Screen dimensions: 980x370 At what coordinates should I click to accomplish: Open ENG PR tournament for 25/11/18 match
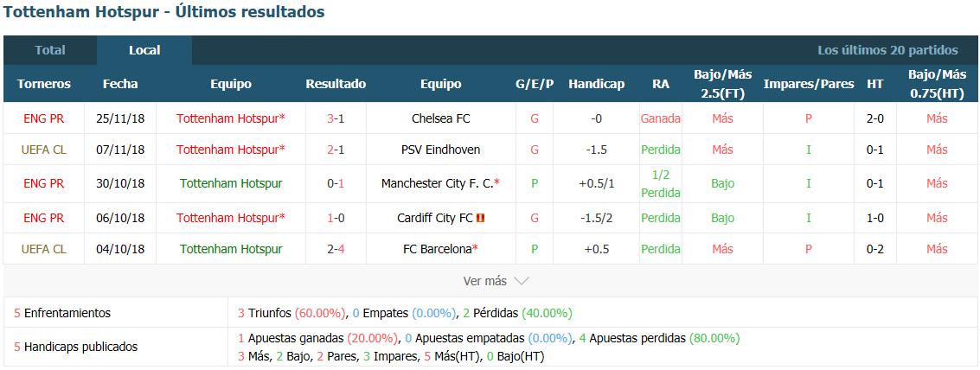(x=44, y=118)
